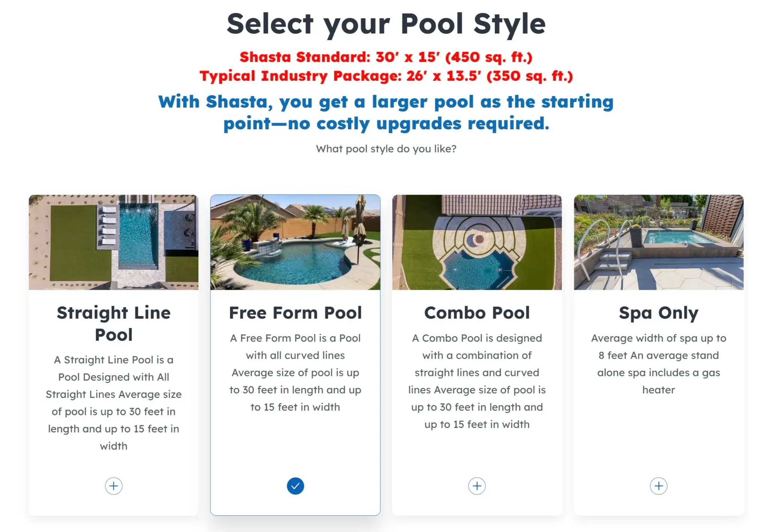The image size is (780, 532).
Task: Click the plus icon under Combo Pool
Action: [476, 485]
